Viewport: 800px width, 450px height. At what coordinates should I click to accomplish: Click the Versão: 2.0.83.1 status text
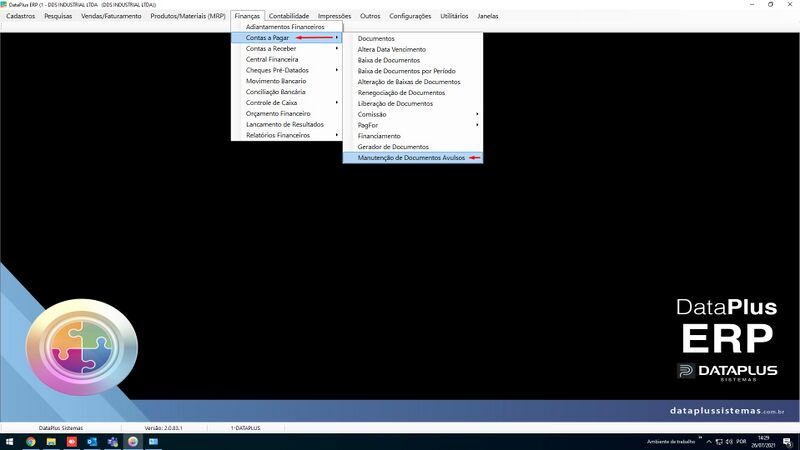163,428
